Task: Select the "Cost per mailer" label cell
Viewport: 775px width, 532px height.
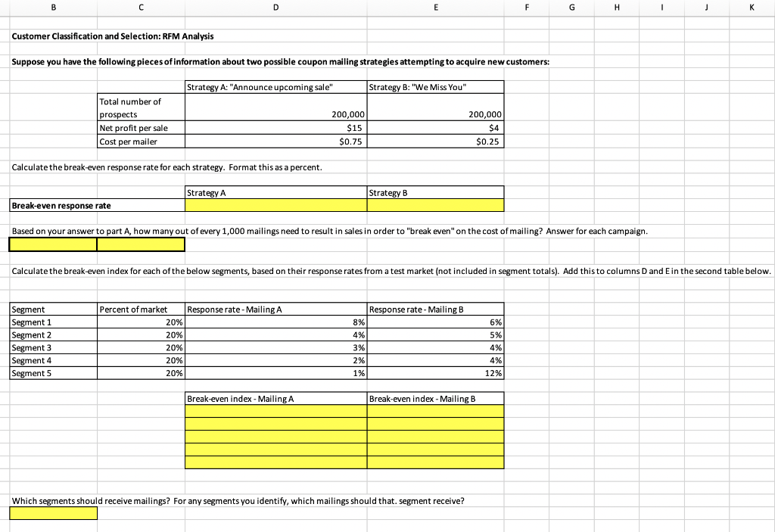Action: coord(140,141)
